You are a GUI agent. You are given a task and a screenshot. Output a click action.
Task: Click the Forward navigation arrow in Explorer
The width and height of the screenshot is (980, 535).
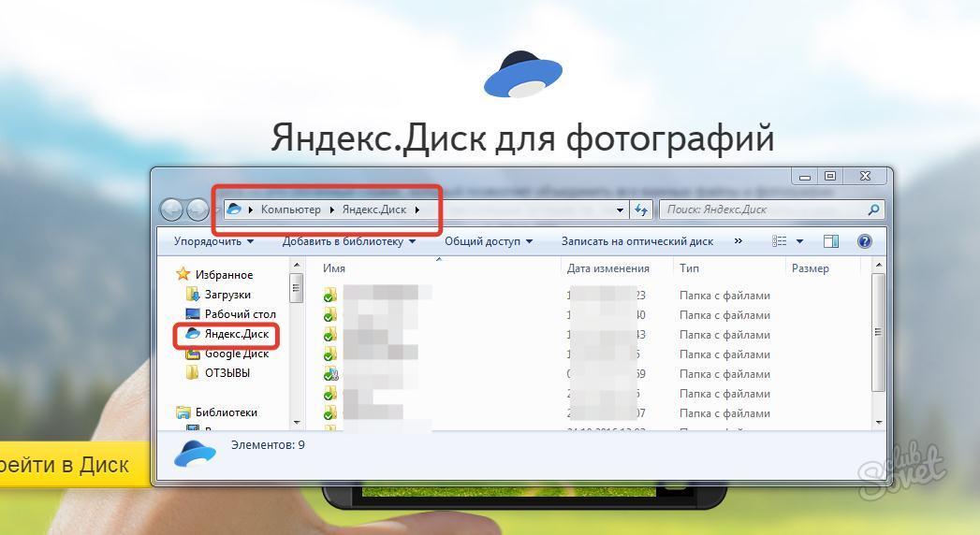tap(197, 210)
